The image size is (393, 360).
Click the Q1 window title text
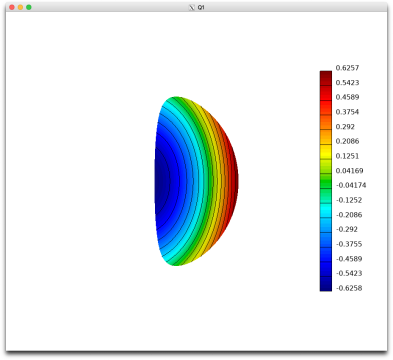201,7
